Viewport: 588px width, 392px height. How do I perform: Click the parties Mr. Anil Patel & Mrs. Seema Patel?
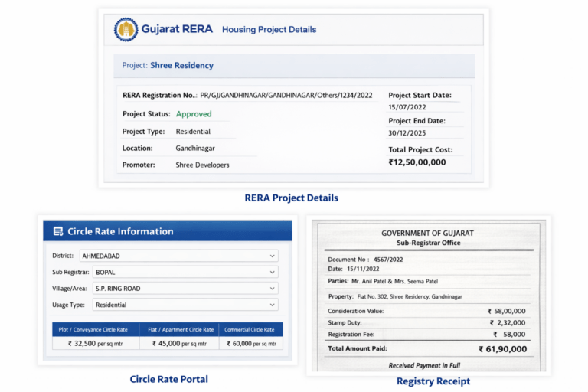394,281
